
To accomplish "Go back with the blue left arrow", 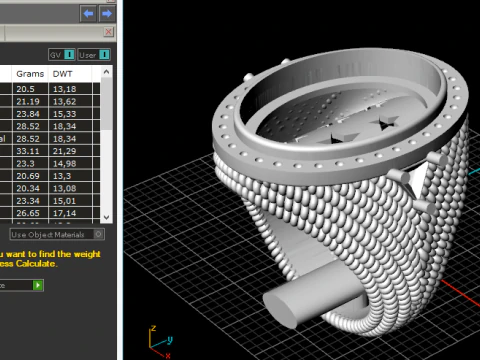I will (88, 14).
